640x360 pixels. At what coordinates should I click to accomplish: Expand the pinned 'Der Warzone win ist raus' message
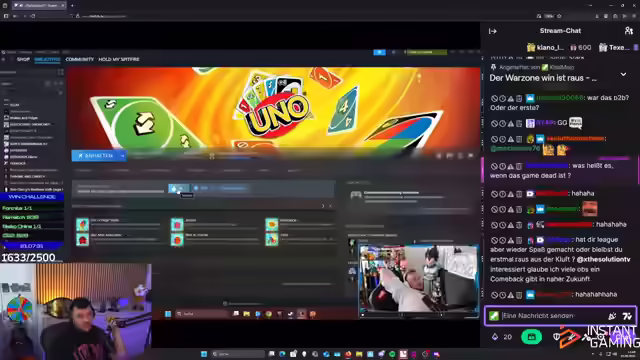623,74
